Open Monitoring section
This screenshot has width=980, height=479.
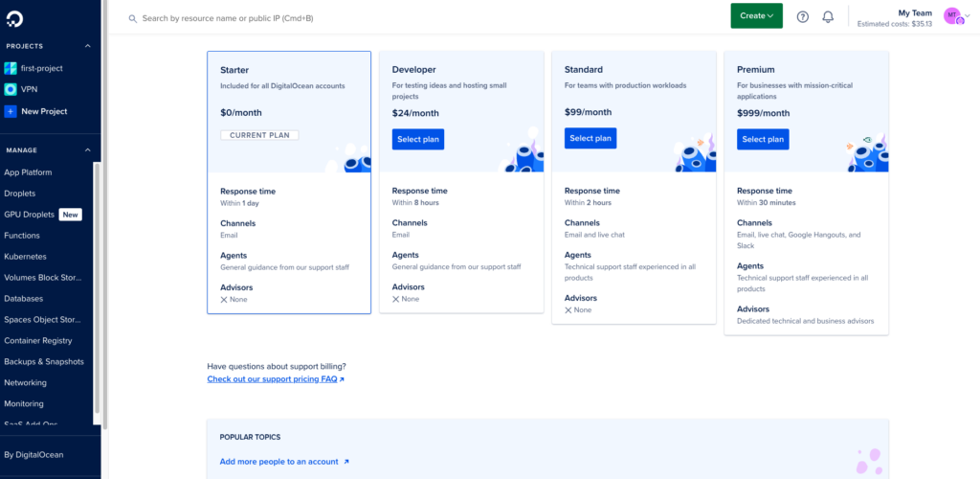[x=24, y=404]
